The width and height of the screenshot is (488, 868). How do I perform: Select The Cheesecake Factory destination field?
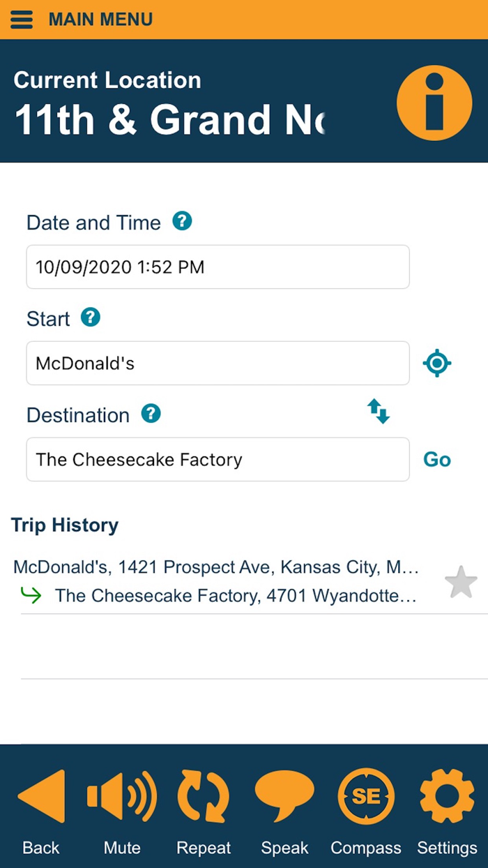tap(218, 459)
